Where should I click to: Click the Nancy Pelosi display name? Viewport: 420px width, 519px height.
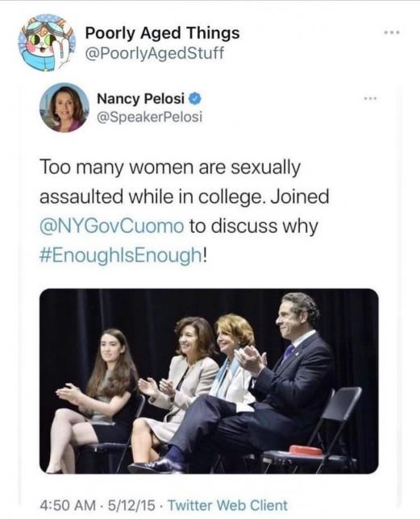(x=140, y=98)
